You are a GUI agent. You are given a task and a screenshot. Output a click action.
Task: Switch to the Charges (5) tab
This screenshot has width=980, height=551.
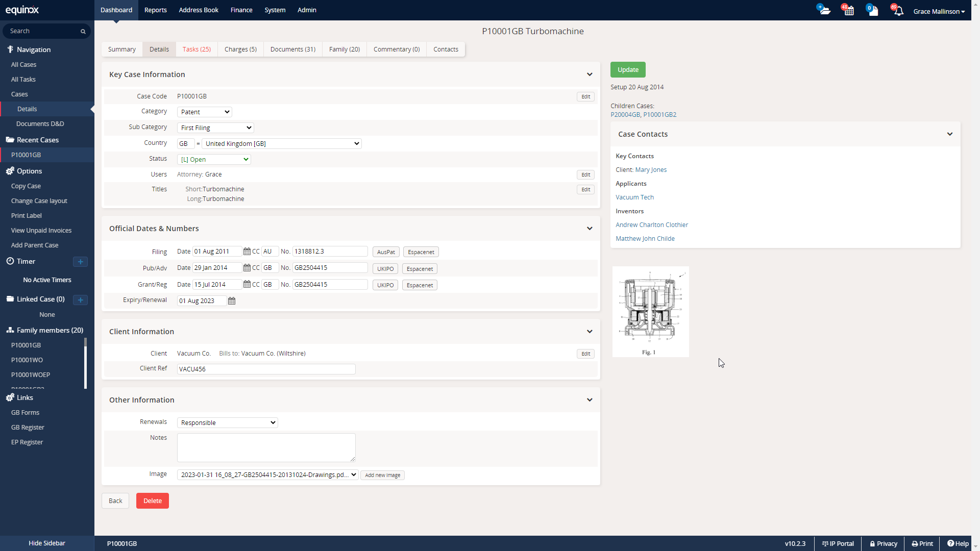pos(240,49)
